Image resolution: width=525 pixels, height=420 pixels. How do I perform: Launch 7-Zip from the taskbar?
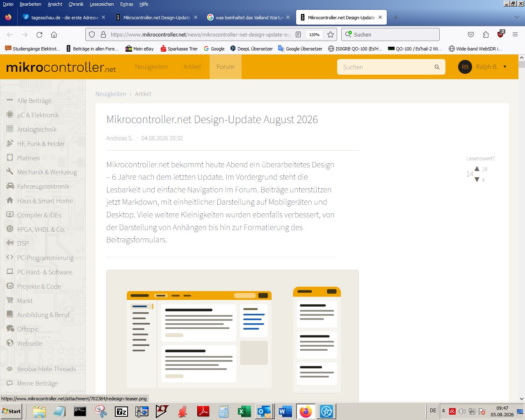pyautogui.click(x=121, y=411)
